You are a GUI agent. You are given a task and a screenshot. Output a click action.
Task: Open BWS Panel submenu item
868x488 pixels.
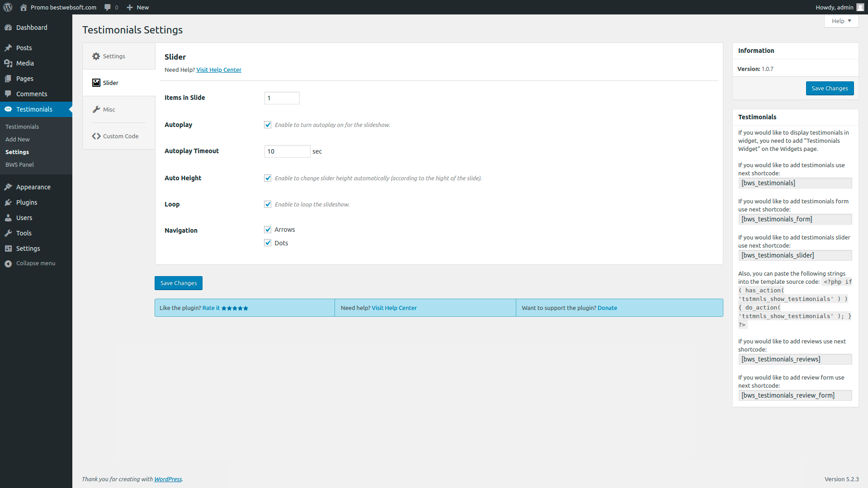[19, 165]
